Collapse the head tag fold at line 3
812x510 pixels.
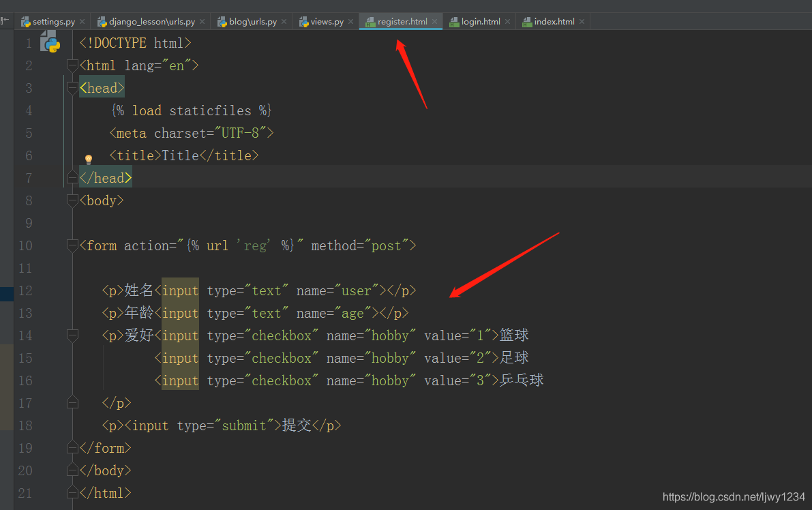coord(72,88)
